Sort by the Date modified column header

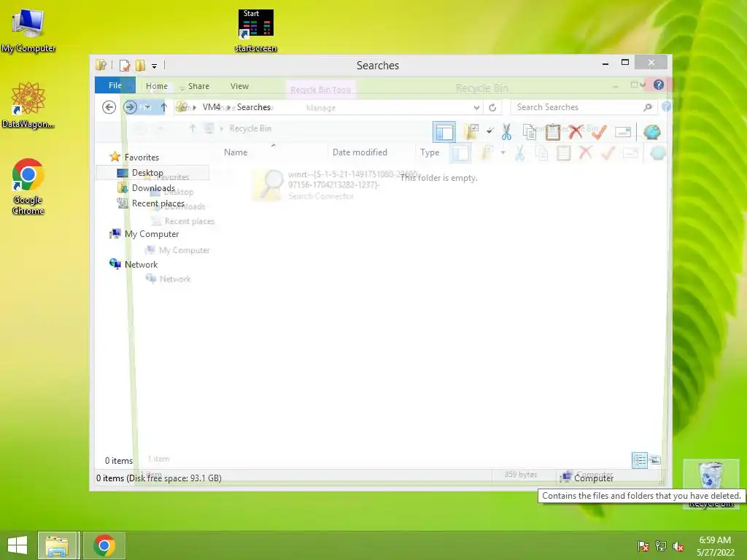360,152
